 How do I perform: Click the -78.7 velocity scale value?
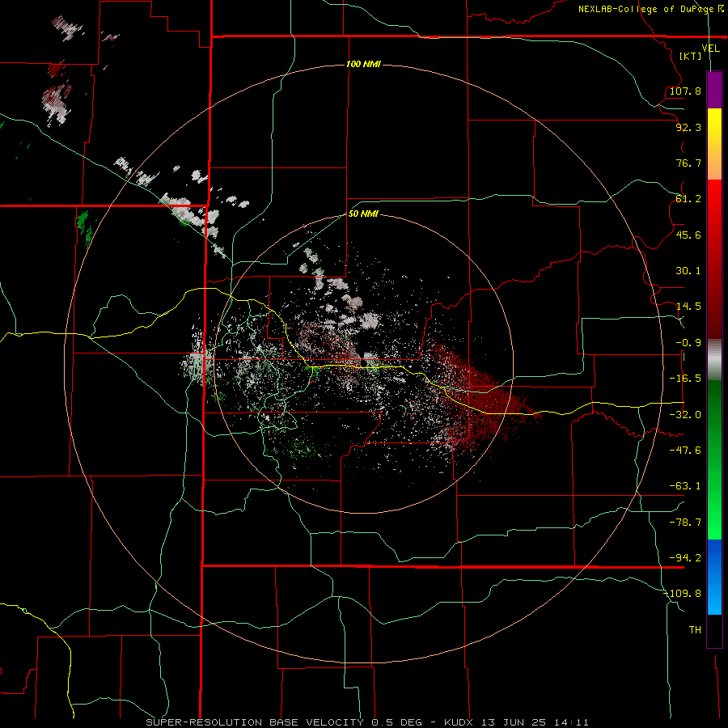coord(685,523)
